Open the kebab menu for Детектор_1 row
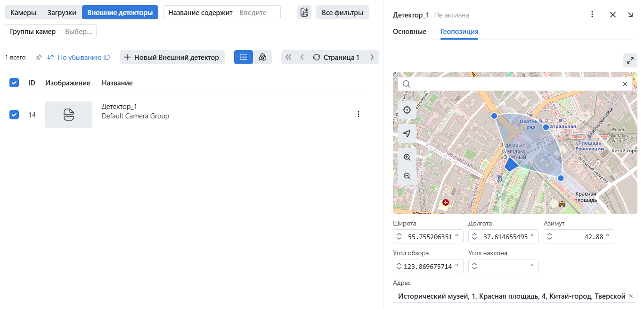Viewport: 644px width, 309px height. [359, 114]
